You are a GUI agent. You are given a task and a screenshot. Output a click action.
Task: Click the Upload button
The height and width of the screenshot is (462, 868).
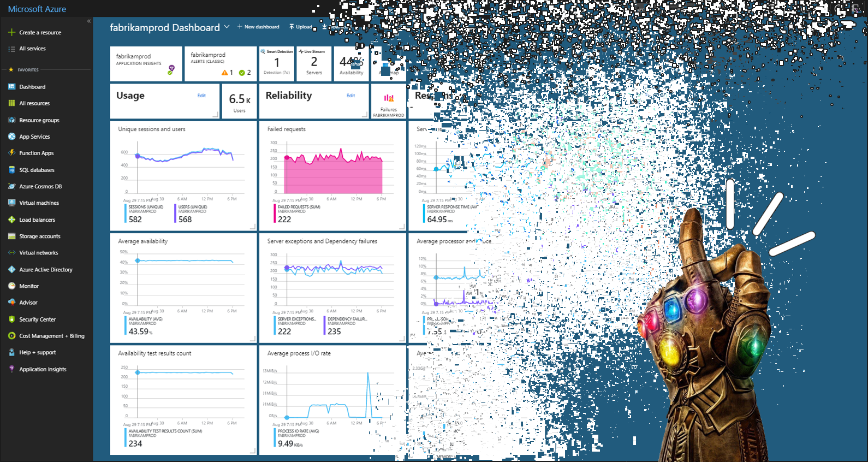click(300, 27)
